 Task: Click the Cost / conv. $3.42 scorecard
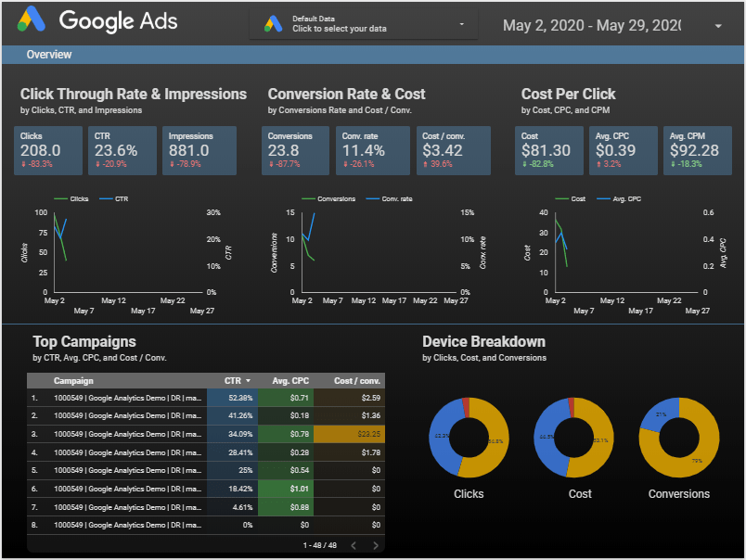(454, 150)
